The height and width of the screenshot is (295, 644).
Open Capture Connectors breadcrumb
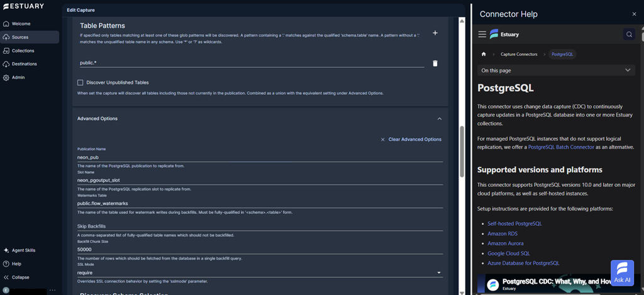pos(519,54)
